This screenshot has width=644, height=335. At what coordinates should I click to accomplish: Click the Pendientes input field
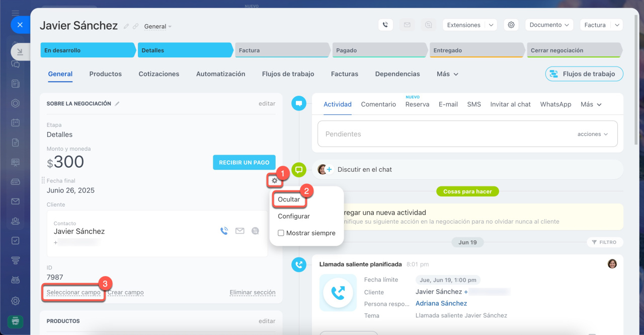click(467, 134)
